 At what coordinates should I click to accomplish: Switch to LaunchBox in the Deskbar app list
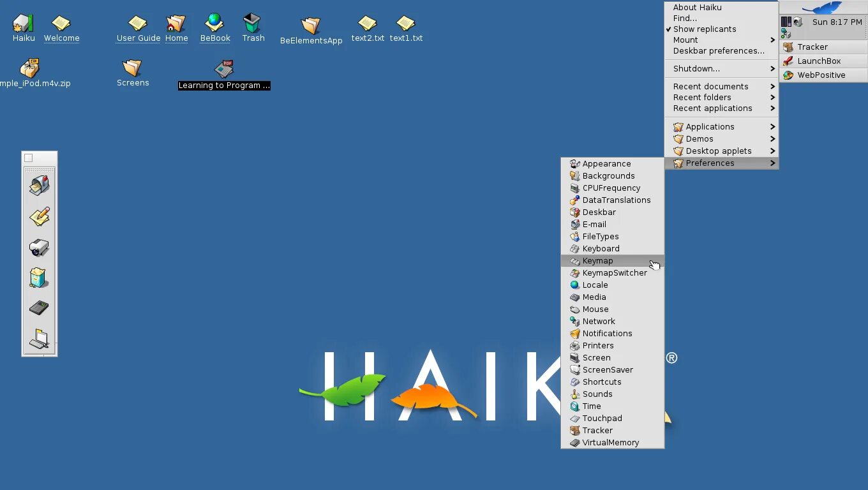tap(823, 61)
